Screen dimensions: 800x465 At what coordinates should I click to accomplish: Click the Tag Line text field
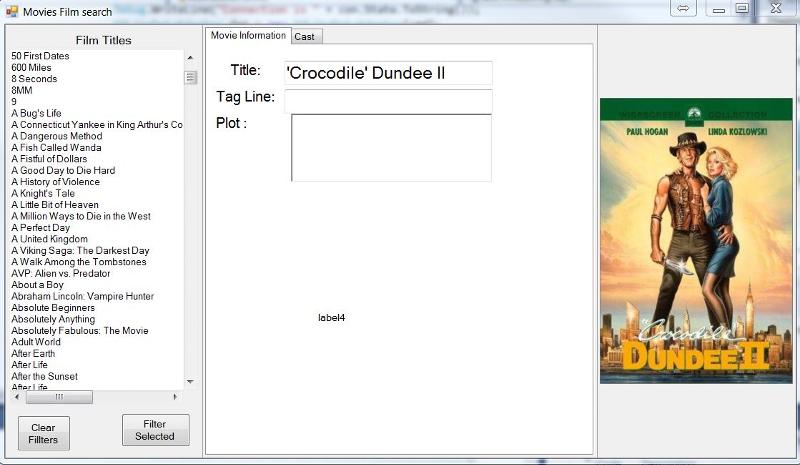pos(388,101)
